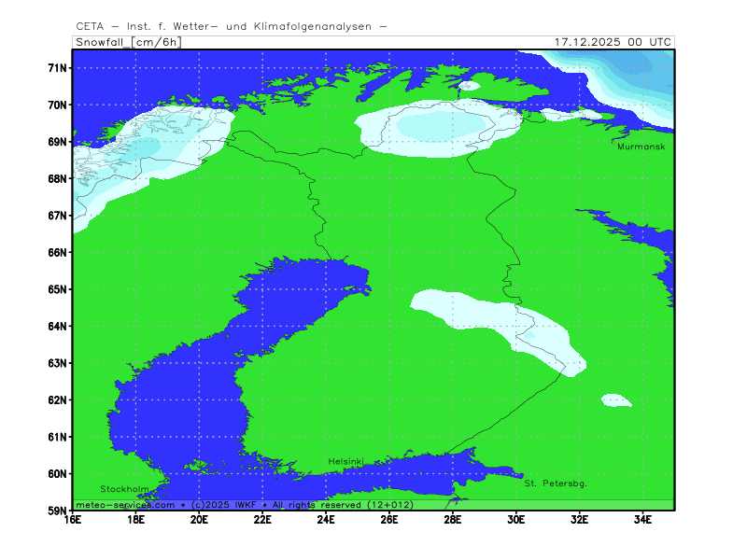Click the Murmansk city label

pyautogui.click(x=641, y=147)
